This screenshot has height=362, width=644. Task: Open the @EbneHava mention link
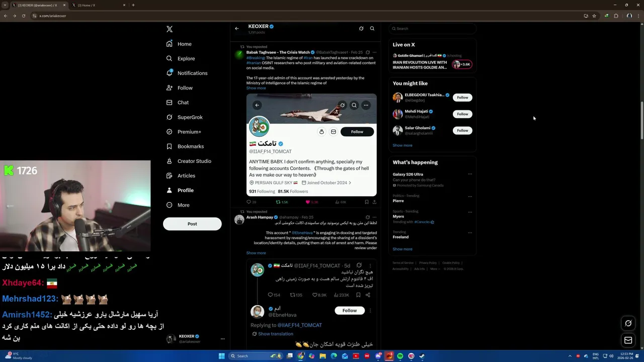click(x=303, y=233)
